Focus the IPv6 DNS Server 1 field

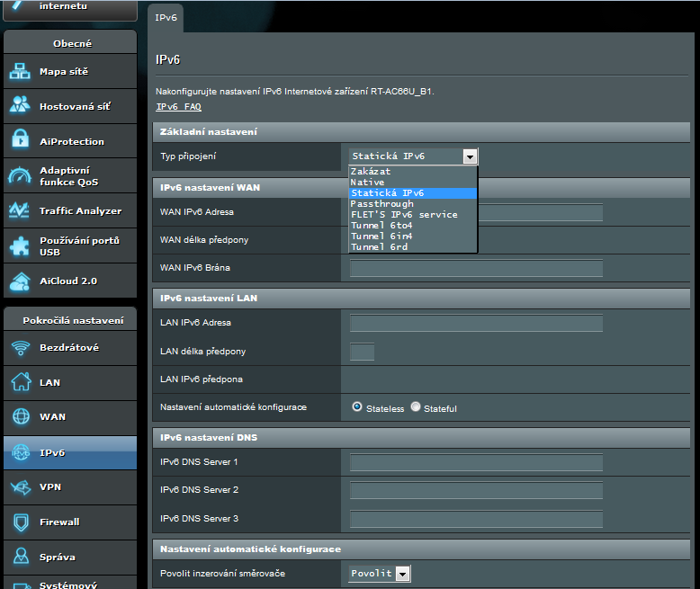point(476,462)
